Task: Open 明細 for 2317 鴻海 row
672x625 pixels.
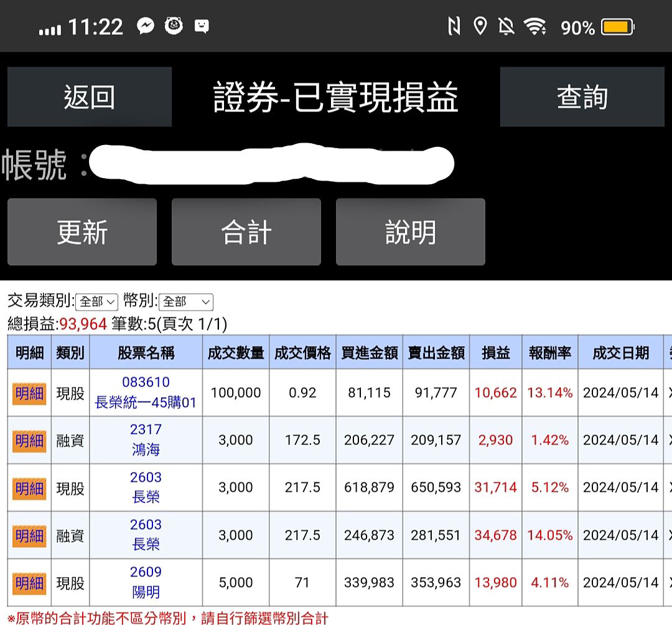Action: point(29,440)
